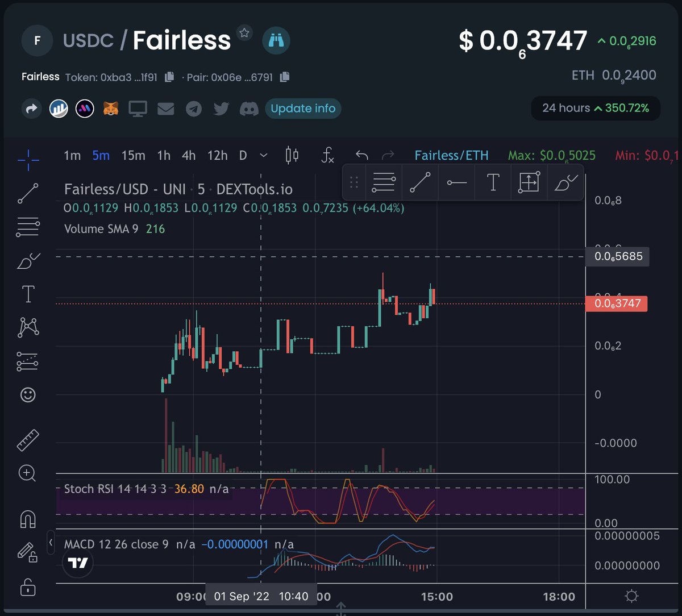Viewport: 682px width, 616px height.
Task: Click the MACD 12 26 indicator label
Action: [x=117, y=544]
